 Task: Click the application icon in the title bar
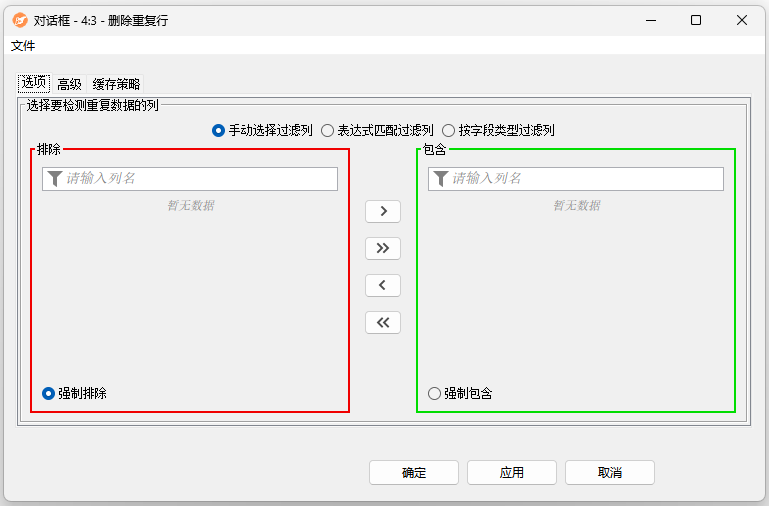click(20, 20)
